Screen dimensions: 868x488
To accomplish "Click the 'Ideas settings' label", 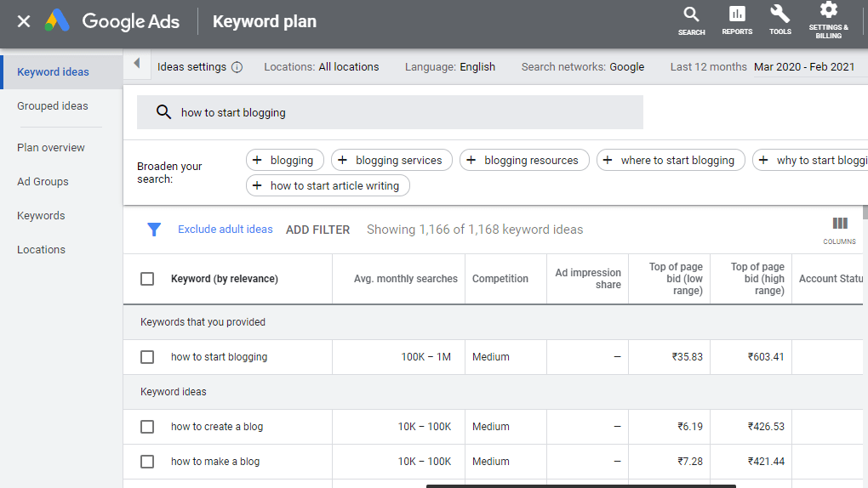I will 191,67.
